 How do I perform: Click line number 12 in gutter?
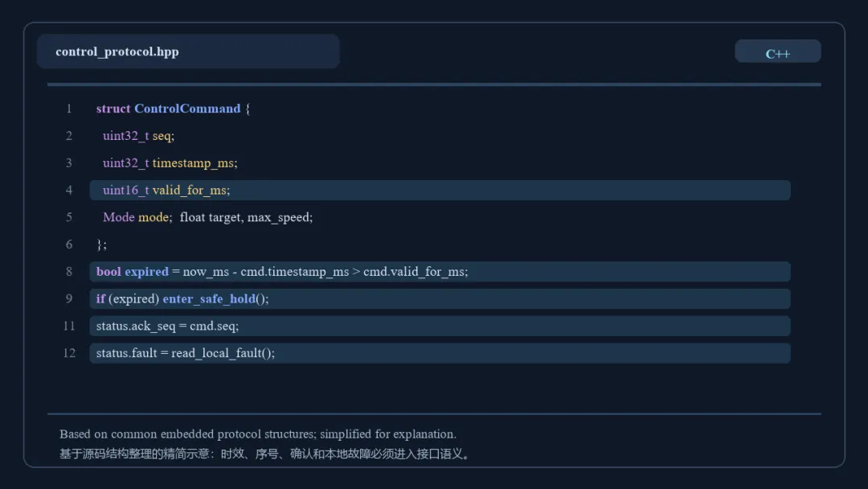[x=69, y=353]
